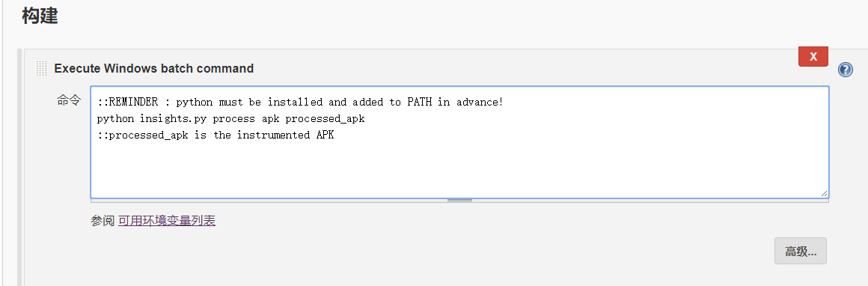Screen dimensions: 868x286
Task: Click the ::processed_apk comment line
Action: (x=216, y=135)
